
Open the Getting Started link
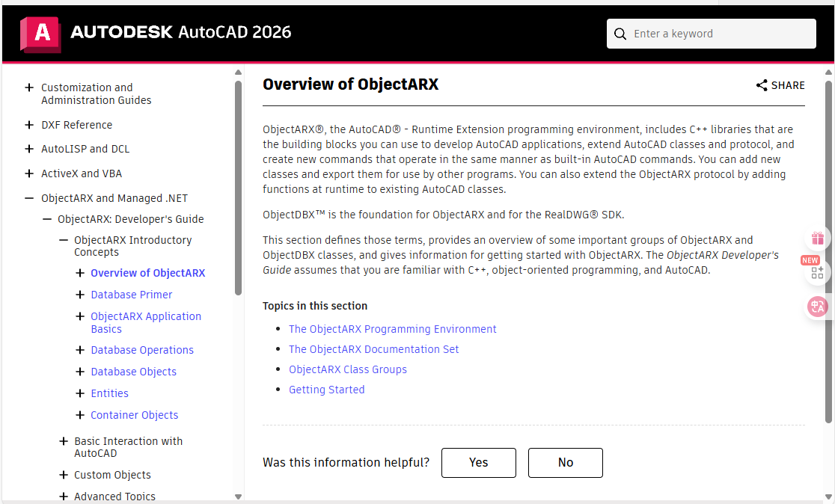click(326, 389)
